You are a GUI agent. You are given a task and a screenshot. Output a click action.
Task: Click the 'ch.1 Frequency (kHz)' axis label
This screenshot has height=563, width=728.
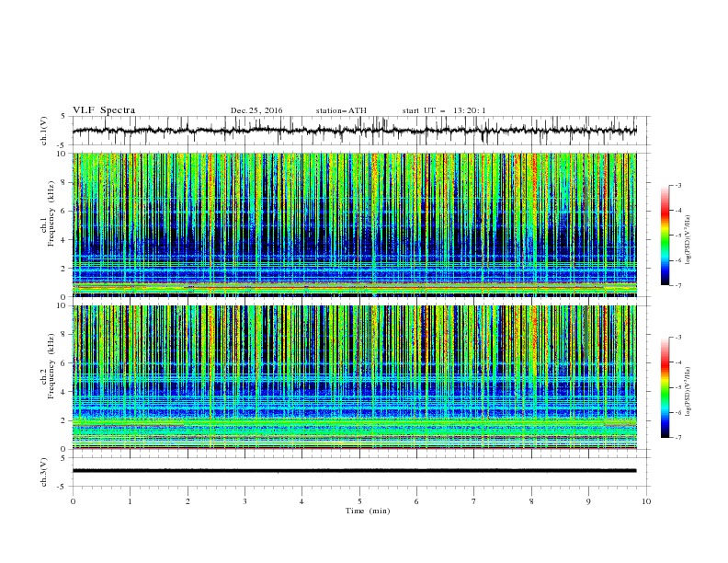(x=48, y=213)
